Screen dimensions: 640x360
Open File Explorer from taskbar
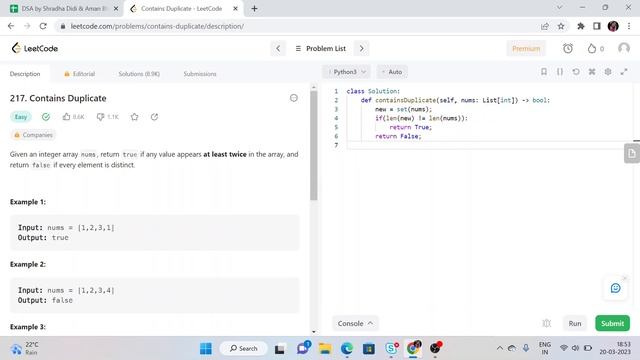[x=325, y=349]
